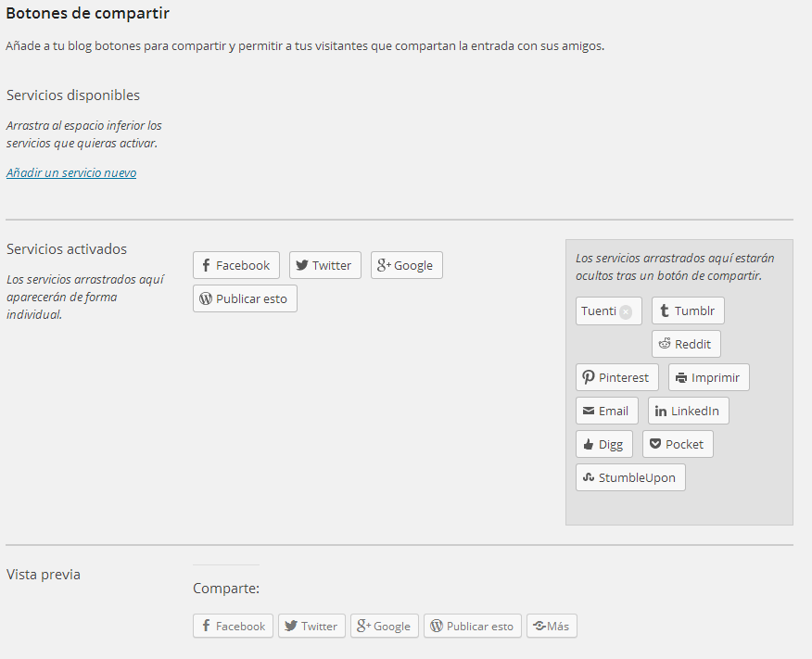Image resolution: width=812 pixels, height=659 pixels.
Task: Select the Pinterest label in hidden services
Action: click(x=624, y=377)
